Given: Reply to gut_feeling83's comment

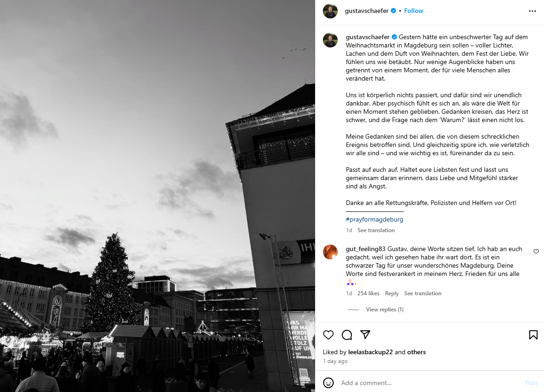Looking at the screenshot, I should coord(392,293).
